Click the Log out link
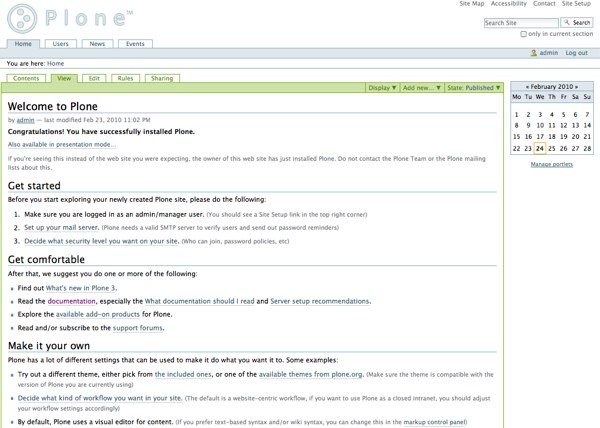Screen dimensions: 600x428 576,53
